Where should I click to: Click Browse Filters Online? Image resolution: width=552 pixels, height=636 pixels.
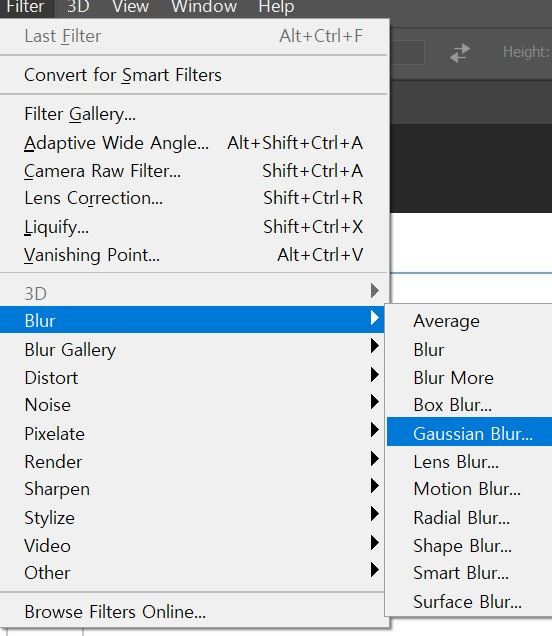click(x=193, y=612)
